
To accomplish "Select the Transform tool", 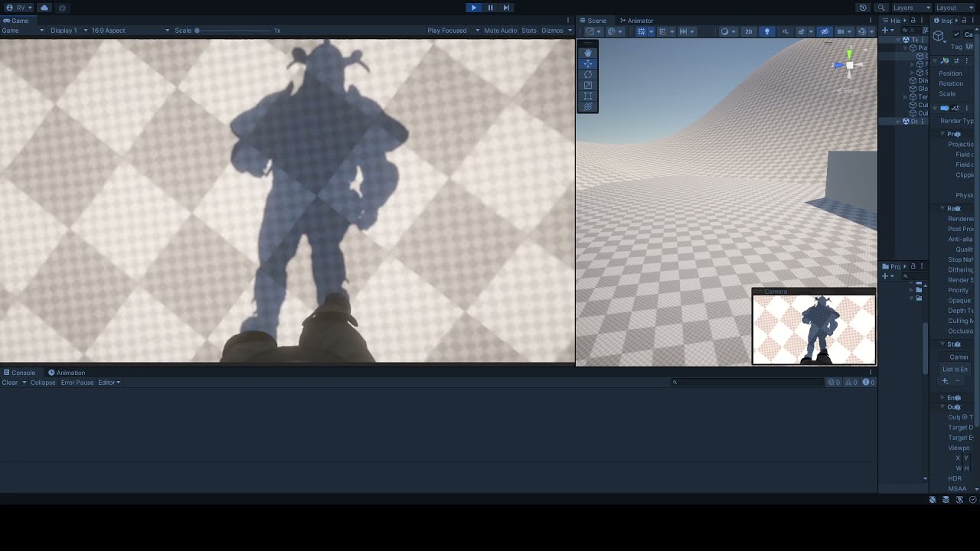I will point(588,106).
